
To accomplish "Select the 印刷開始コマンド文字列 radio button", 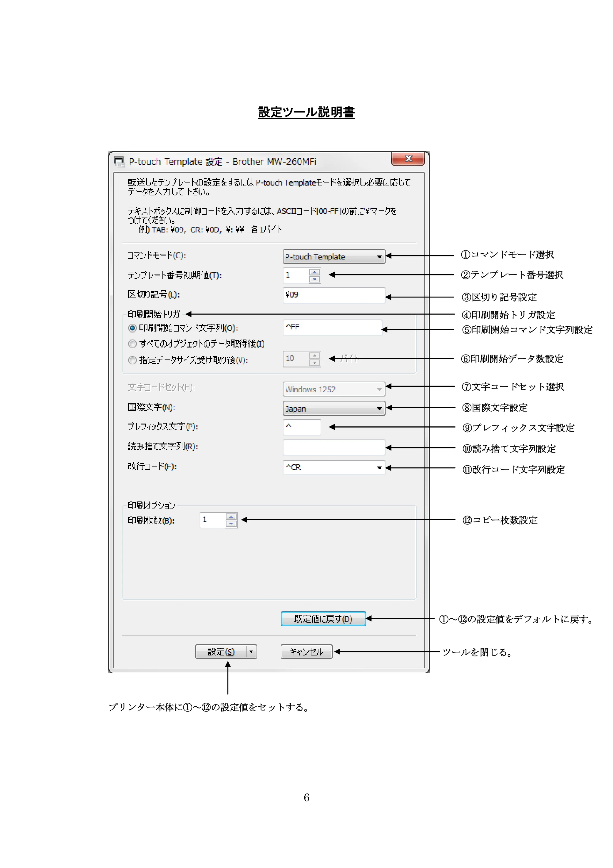I will click(132, 328).
